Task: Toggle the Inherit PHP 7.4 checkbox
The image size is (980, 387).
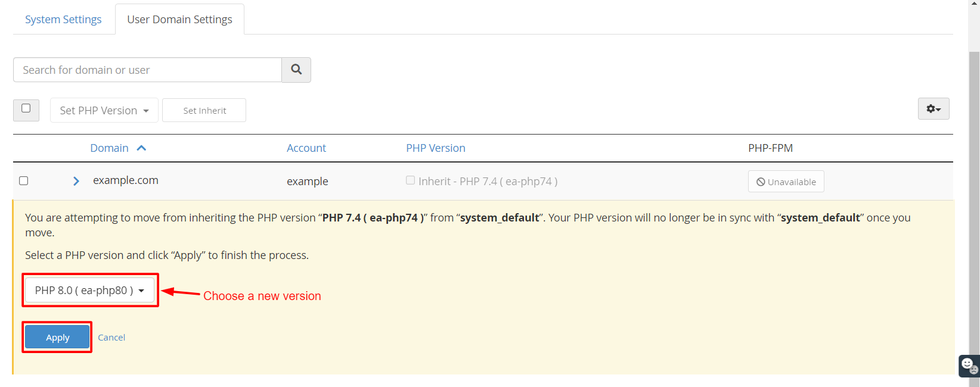Action: click(410, 180)
